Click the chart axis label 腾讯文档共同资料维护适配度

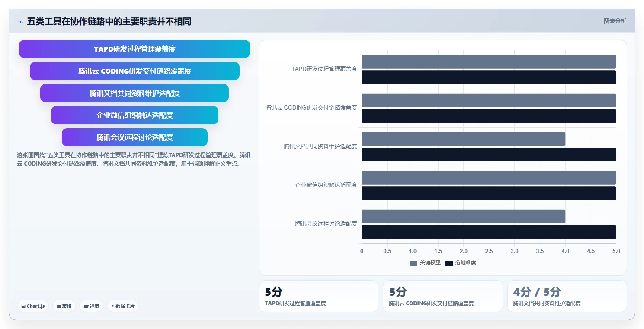(x=320, y=146)
